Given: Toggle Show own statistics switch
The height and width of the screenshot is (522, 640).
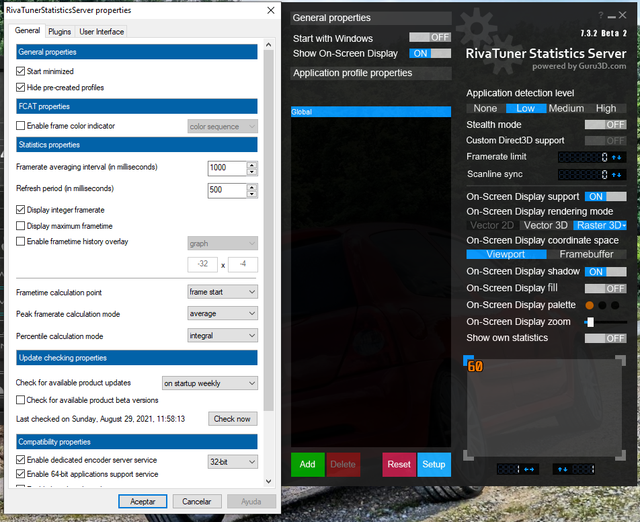Looking at the screenshot, I should pyautogui.click(x=605, y=338).
